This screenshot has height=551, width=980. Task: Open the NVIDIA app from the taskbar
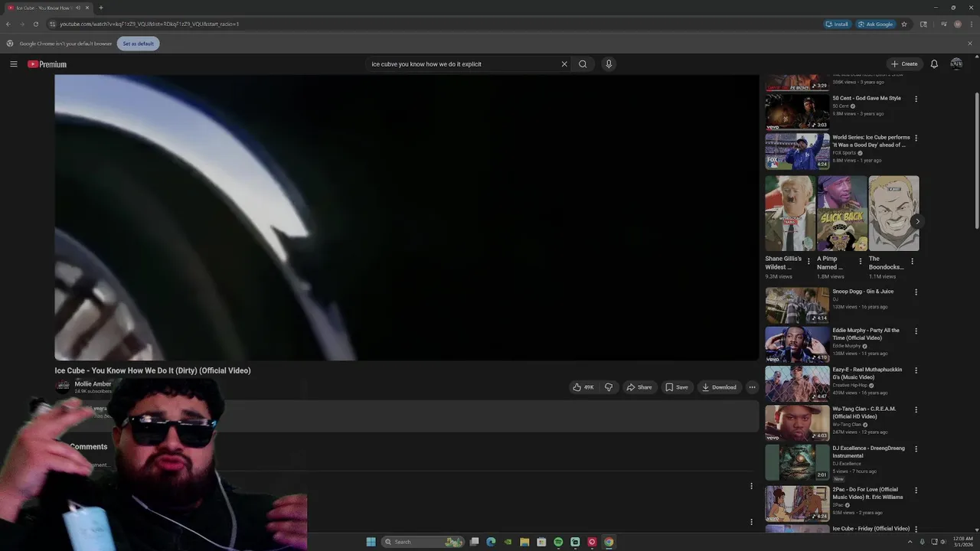(x=508, y=542)
